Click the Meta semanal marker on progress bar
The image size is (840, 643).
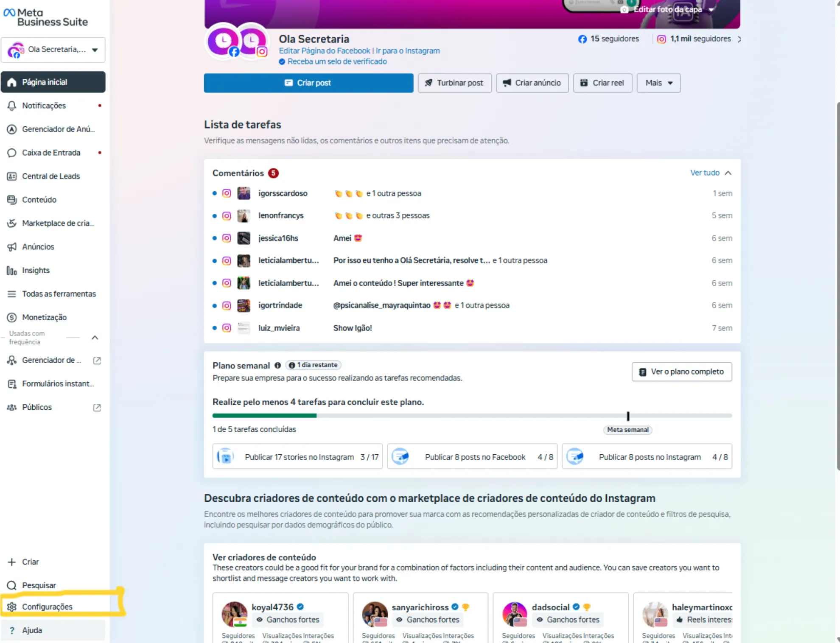point(628,416)
